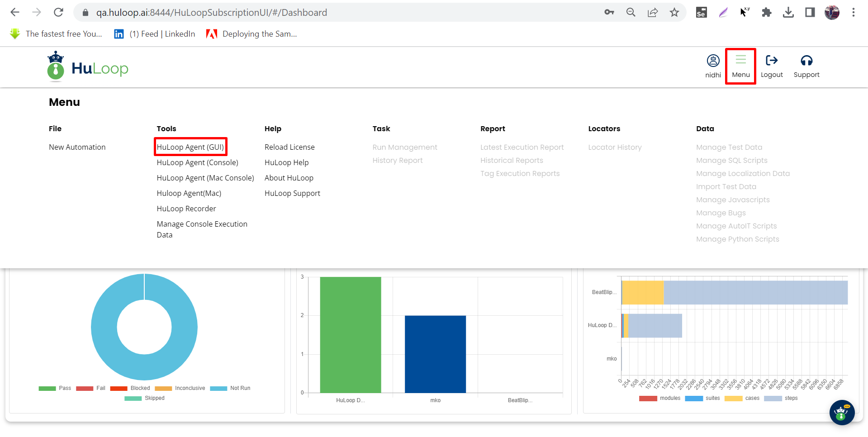Viewport: 868px width, 437px height.
Task: Click the nidhi user profile icon
Action: tap(713, 61)
